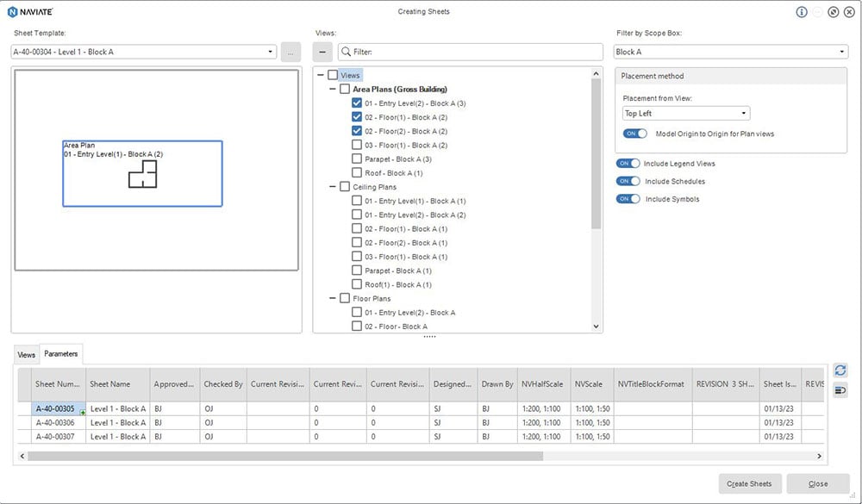Screen dimensions: 862x504
Task: Open the Placement from View dropdown
Action: tap(685, 113)
